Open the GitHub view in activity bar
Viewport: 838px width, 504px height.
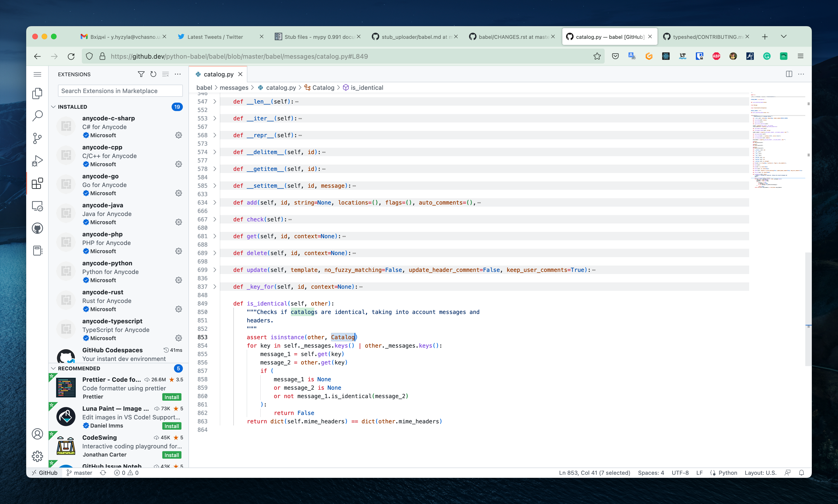37,228
